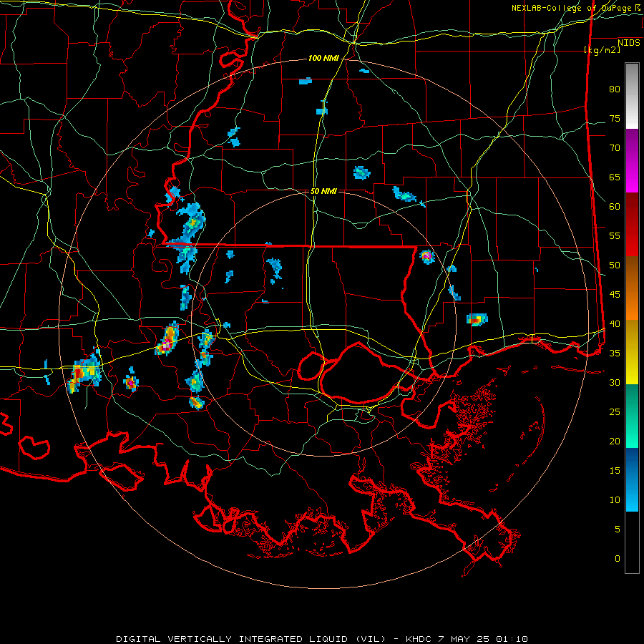Click the (VIL) abbreviation in the title

click(371, 639)
